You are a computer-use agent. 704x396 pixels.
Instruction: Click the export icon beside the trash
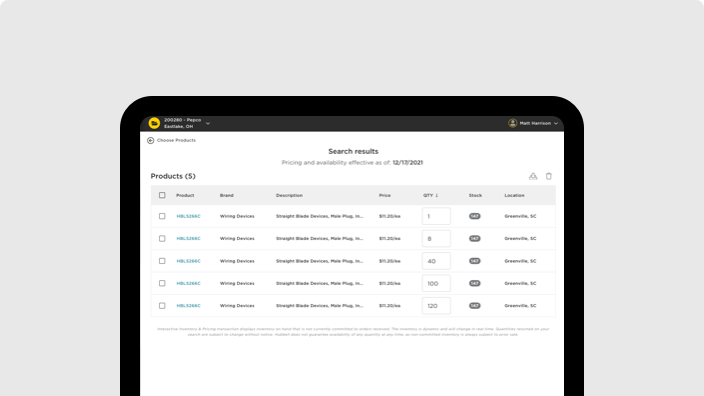533,176
